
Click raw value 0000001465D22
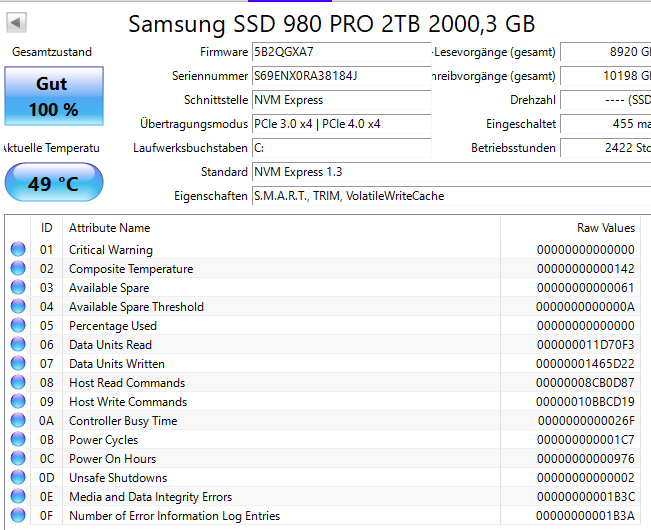(585, 364)
